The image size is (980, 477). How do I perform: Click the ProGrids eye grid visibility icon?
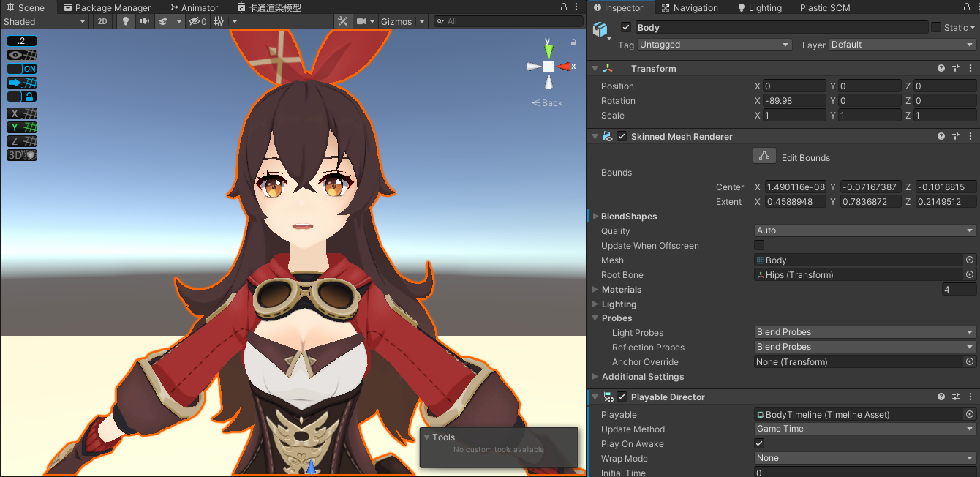tap(22, 55)
